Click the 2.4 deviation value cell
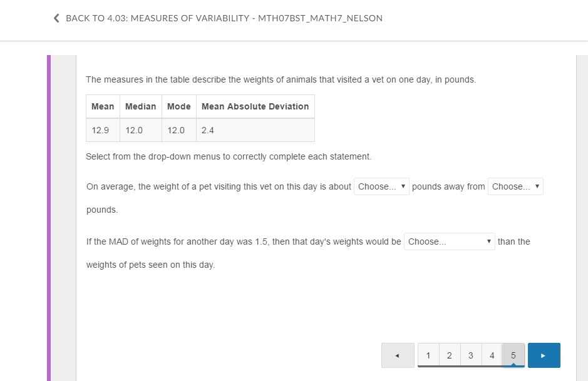Image resolution: width=588 pixels, height=381 pixels. (208, 130)
